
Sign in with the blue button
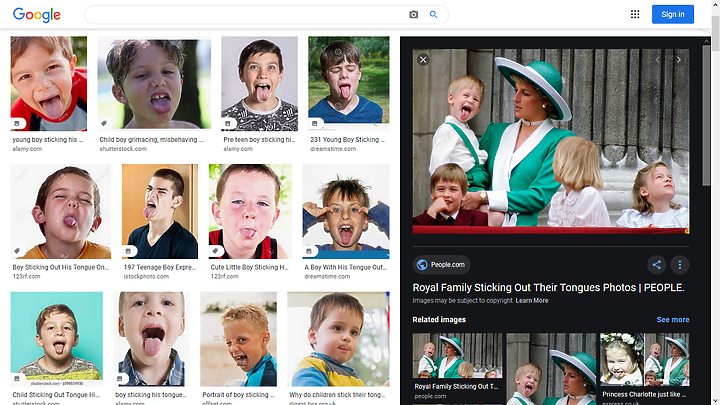coord(673,14)
